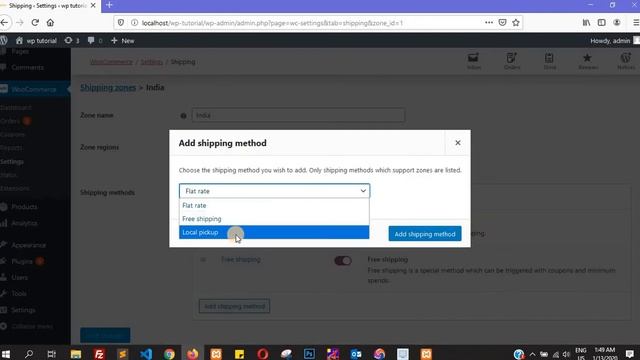Screen dimensions: 640x360
Task: Open the Shipping zones breadcrumb link
Action: tap(108, 87)
